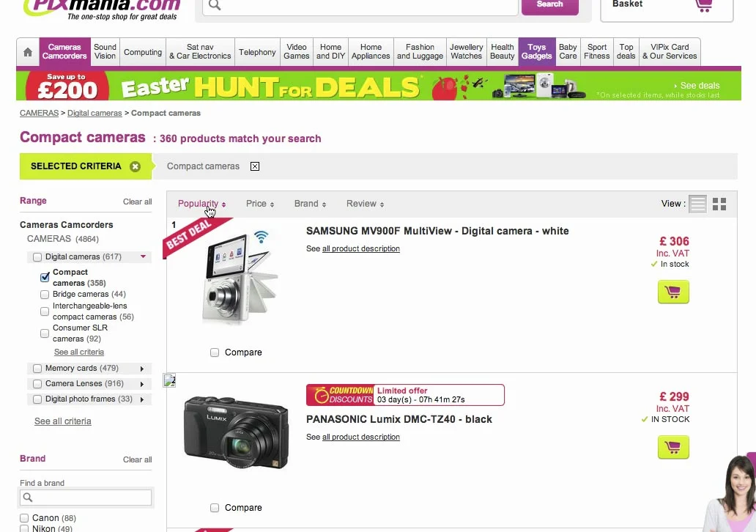Open the Telephony tab
This screenshot has width=756, height=532.
[257, 51]
